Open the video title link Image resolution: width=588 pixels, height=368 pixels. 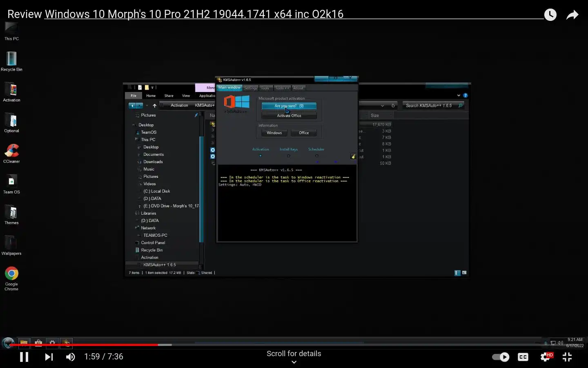(194, 14)
